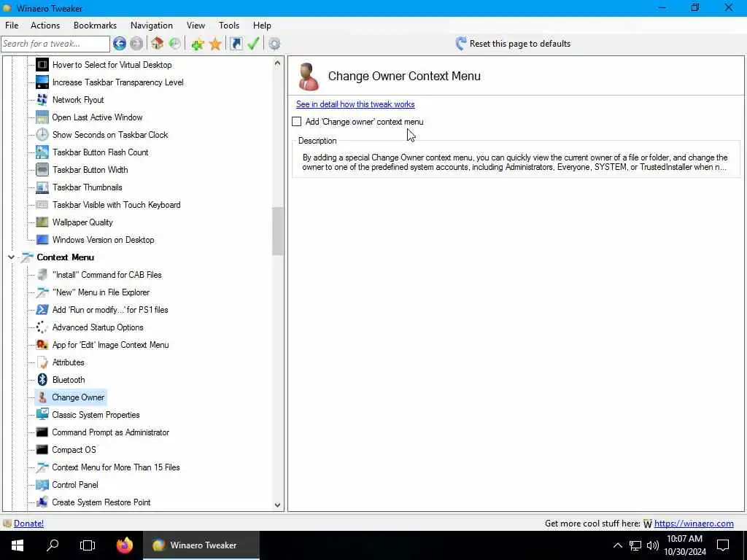The height and width of the screenshot is (560, 747).
Task: Select Taskbar Visible with Touch Keyboard
Action: pos(116,205)
